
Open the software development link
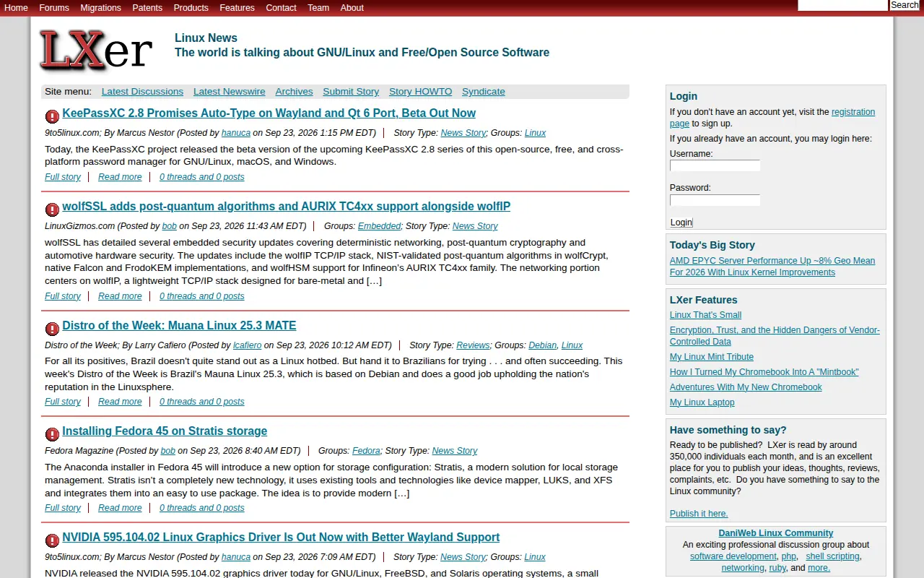pos(733,556)
